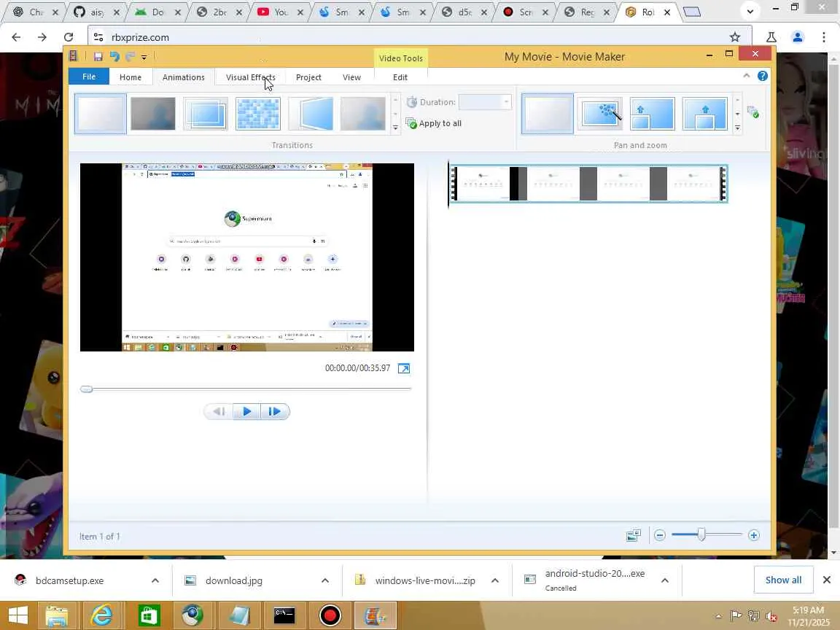Screen dimensions: 840x630
Task: Apply the overlapping frames transition
Action: (x=205, y=114)
